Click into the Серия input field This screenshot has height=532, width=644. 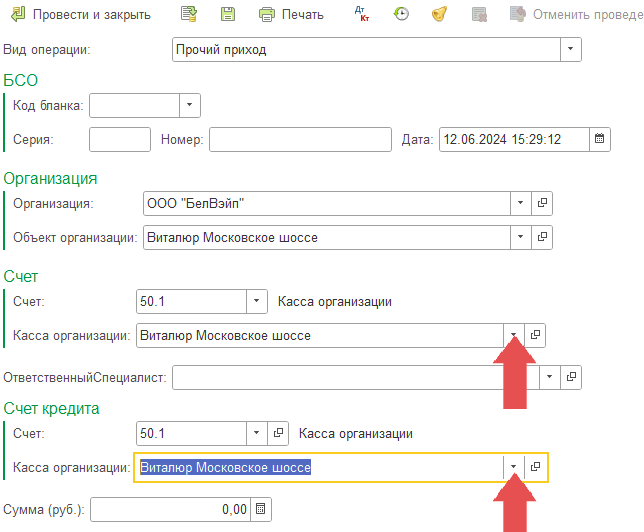(120, 139)
